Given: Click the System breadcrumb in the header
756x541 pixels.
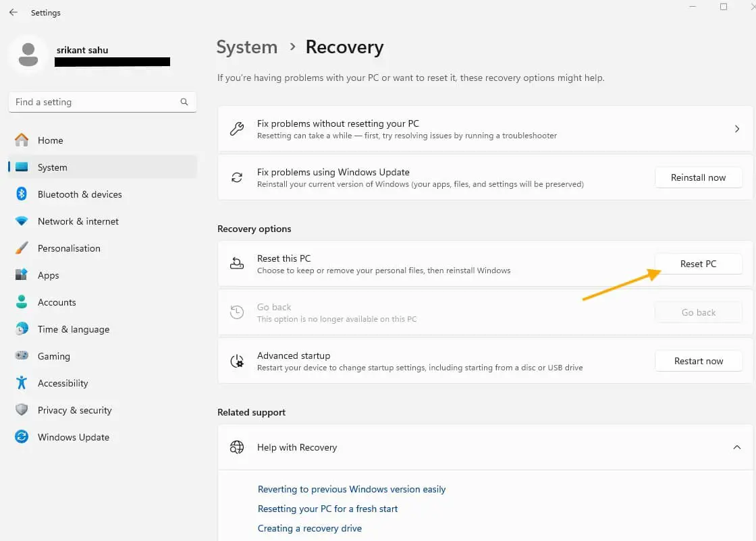Looking at the screenshot, I should click(247, 47).
